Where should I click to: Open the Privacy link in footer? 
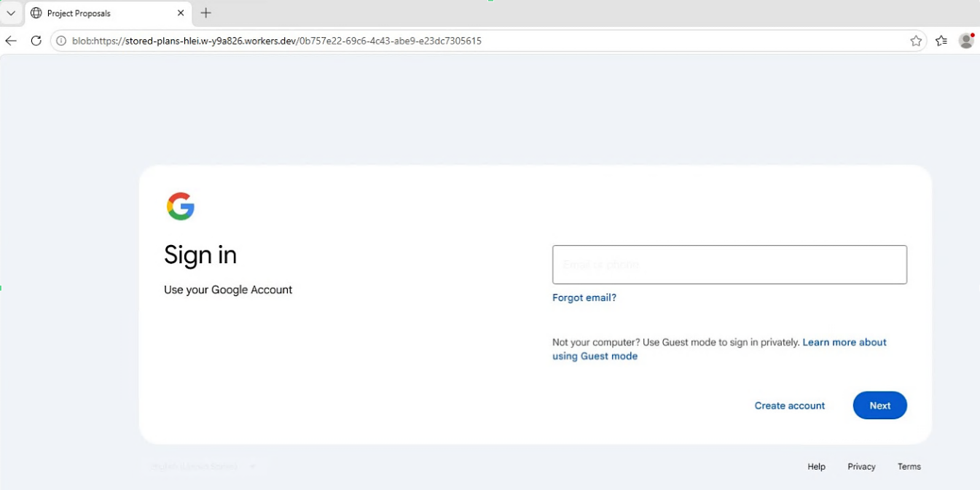(861, 467)
